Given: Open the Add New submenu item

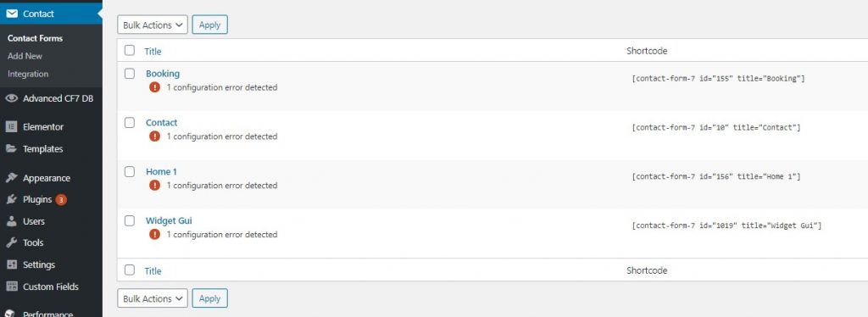Looking at the screenshot, I should (x=25, y=56).
